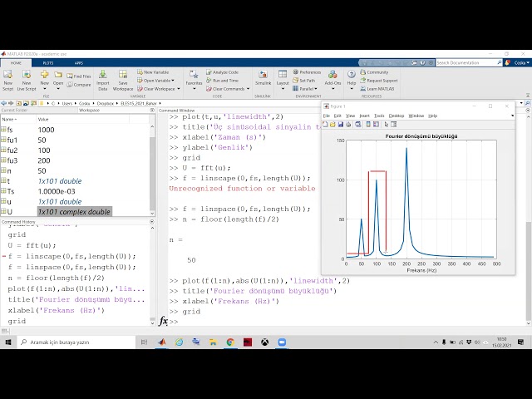Screen dimensions: 532x399
Task: Launch the Compare files tool
Action: (x=79, y=85)
